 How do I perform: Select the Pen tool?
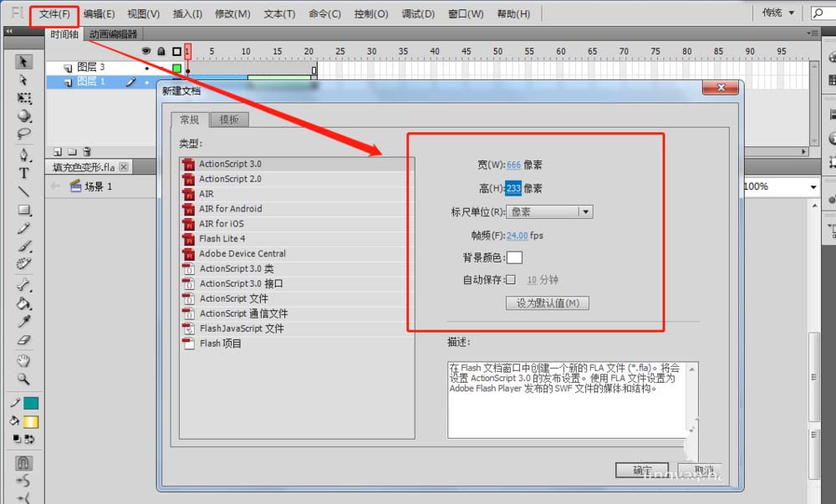(x=24, y=155)
